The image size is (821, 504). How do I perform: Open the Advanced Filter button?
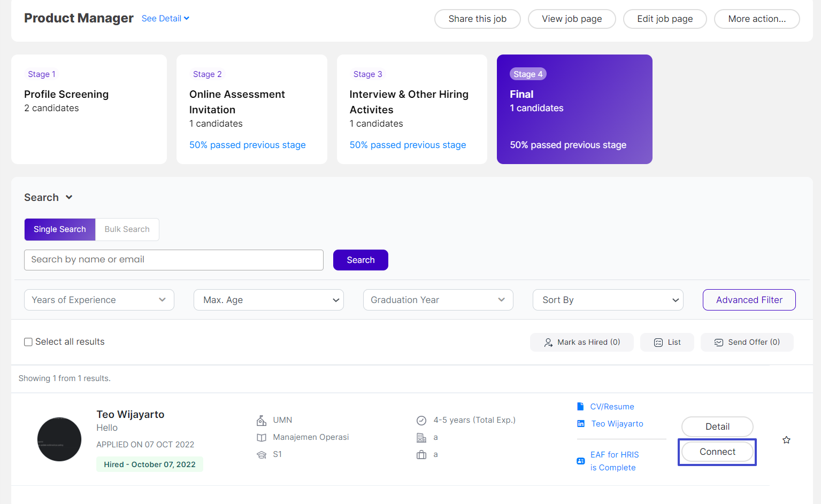pos(749,300)
